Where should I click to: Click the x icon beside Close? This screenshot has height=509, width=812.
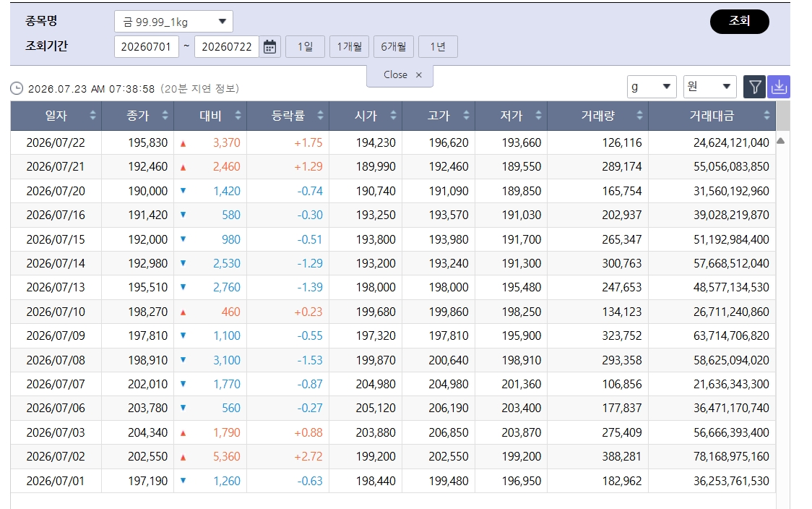(419, 75)
